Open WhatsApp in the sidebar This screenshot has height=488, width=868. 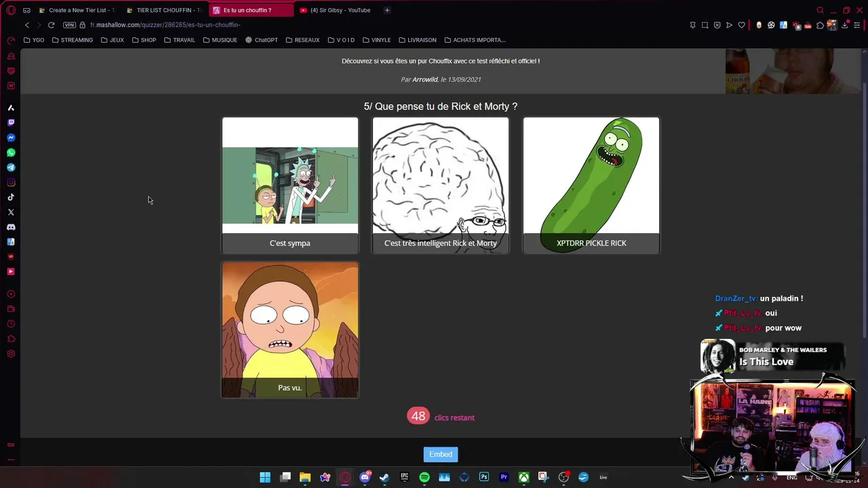pyautogui.click(x=11, y=152)
